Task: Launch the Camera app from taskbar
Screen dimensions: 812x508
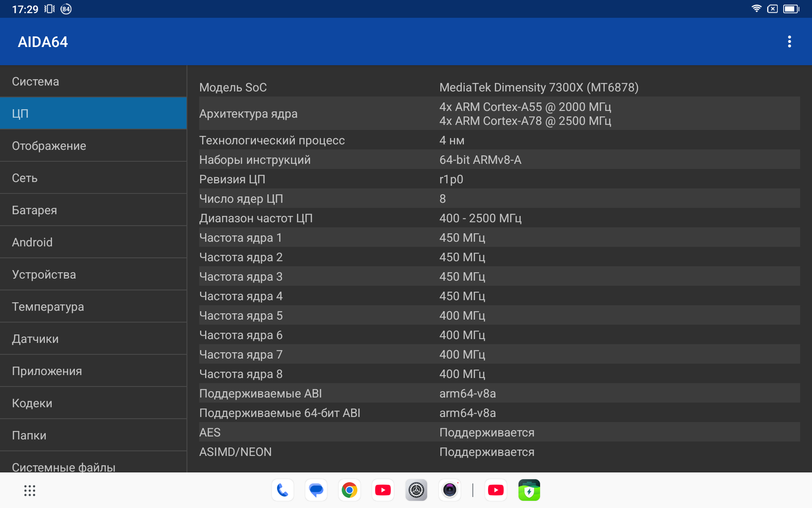Action: (x=450, y=490)
